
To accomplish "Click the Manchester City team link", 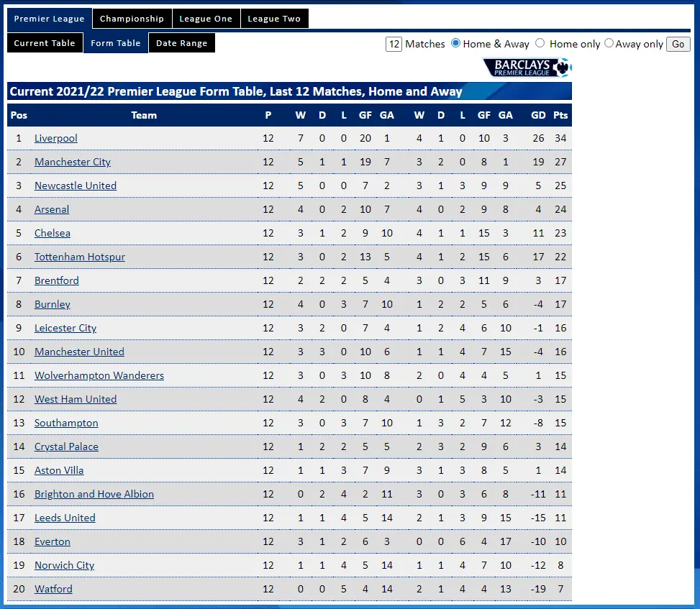I will [x=73, y=162].
